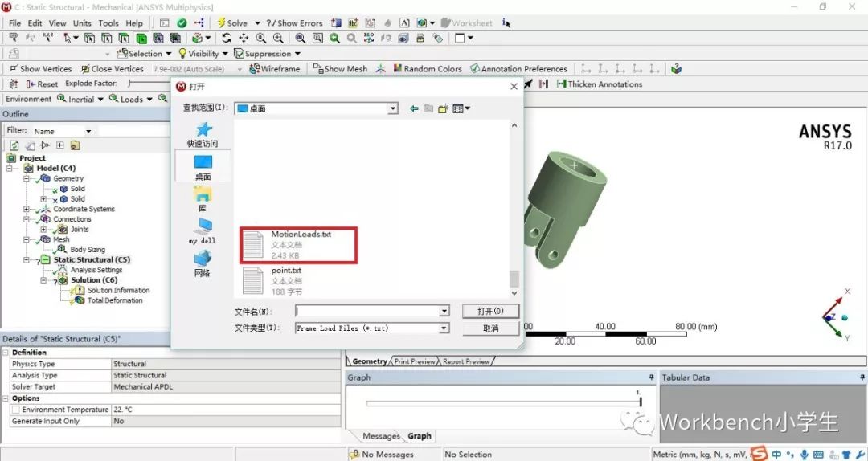The image size is (868, 461).
Task: Select Analysis Settings in Outline
Action: [96, 270]
